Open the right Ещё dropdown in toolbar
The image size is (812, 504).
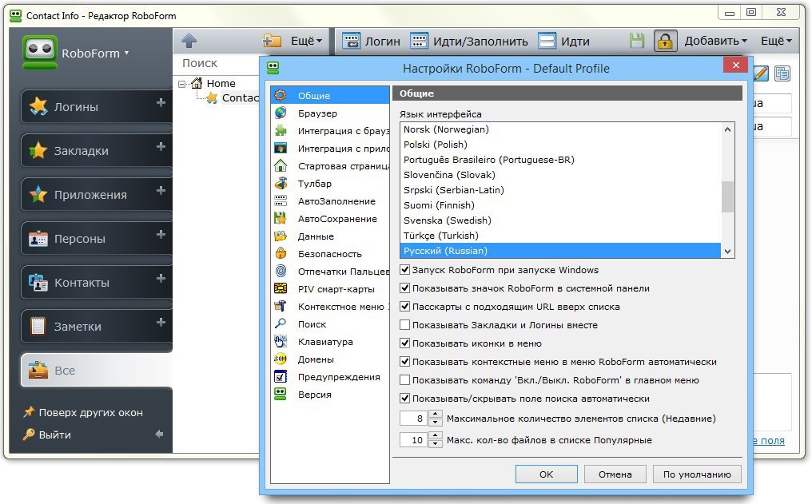pyautogui.click(x=776, y=41)
